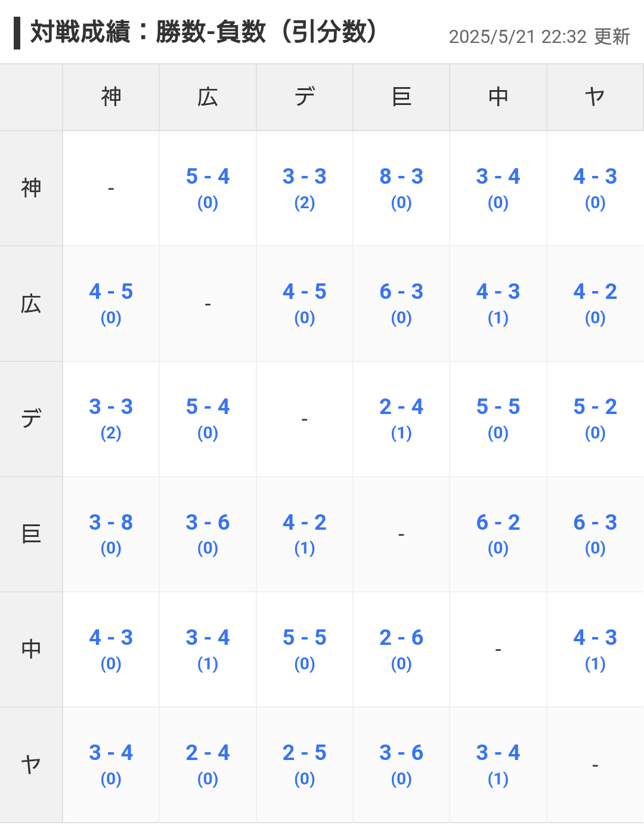Open デ vs 中 record 5-5
644x831 pixels.
[x=498, y=418]
